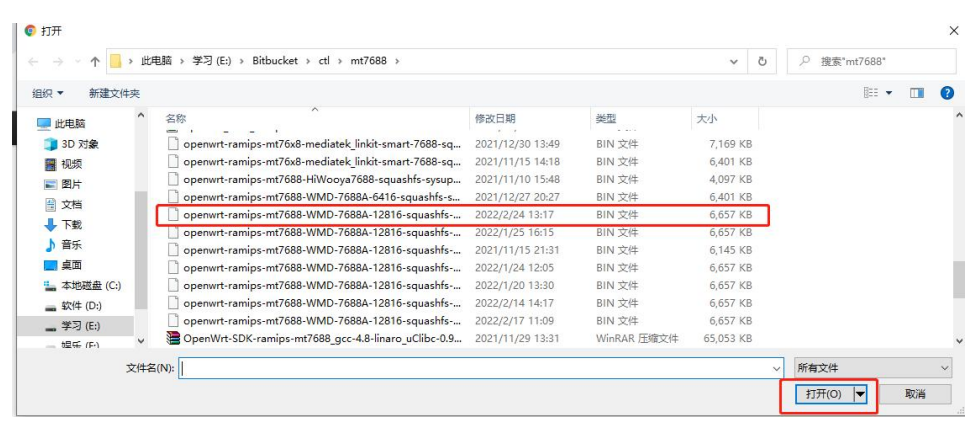The image size is (975, 432).
Task: Sort by the 修改日期 column header
Action: (x=496, y=118)
